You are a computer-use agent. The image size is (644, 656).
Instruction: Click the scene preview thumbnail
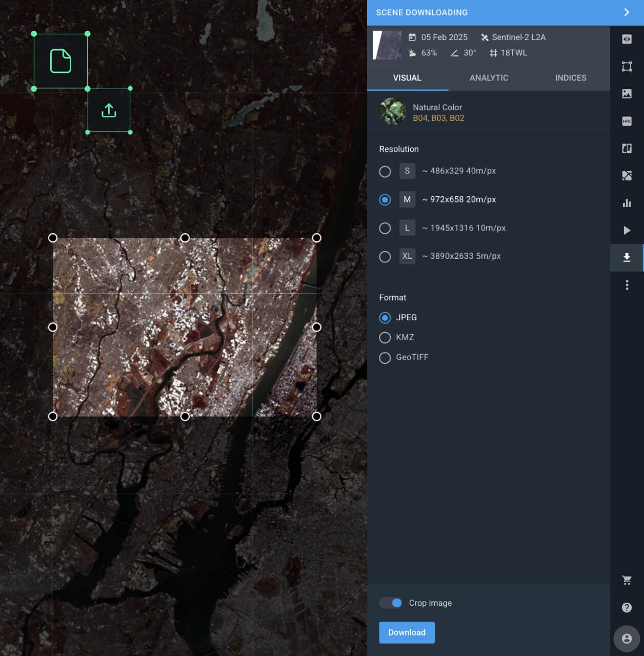[x=387, y=45]
